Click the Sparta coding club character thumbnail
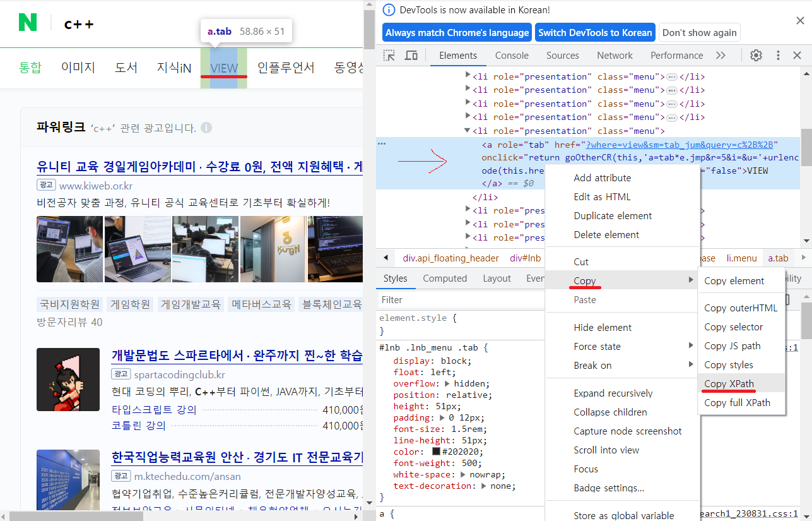The image size is (812, 521). (x=68, y=380)
